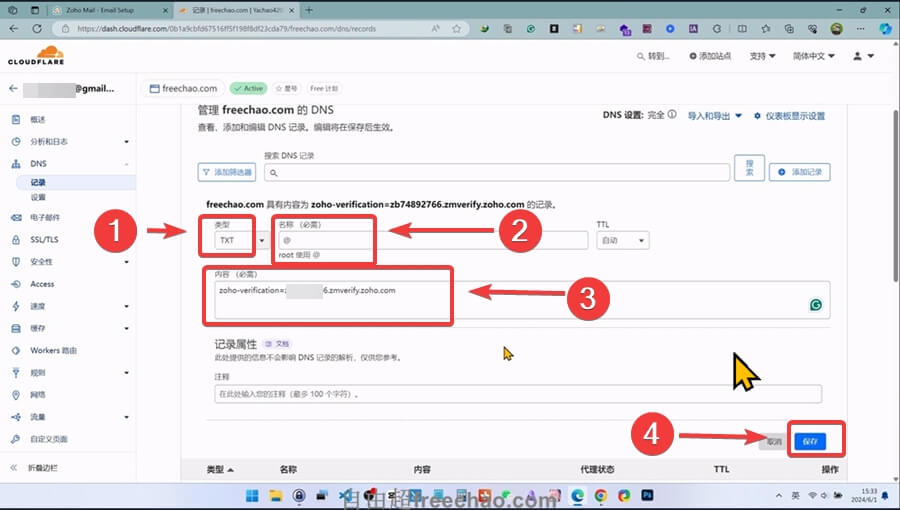Click the 取消 cancel button
This screenshot has height=510, width=900.
pos(774,442)
